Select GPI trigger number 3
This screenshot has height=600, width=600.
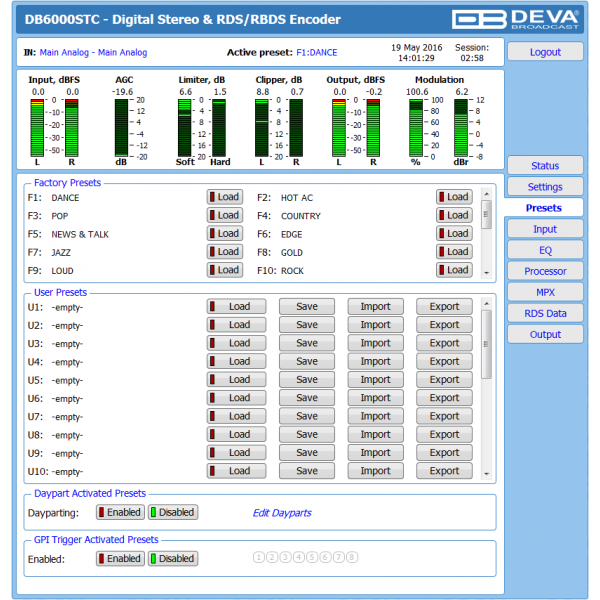[x=285, y=557]
